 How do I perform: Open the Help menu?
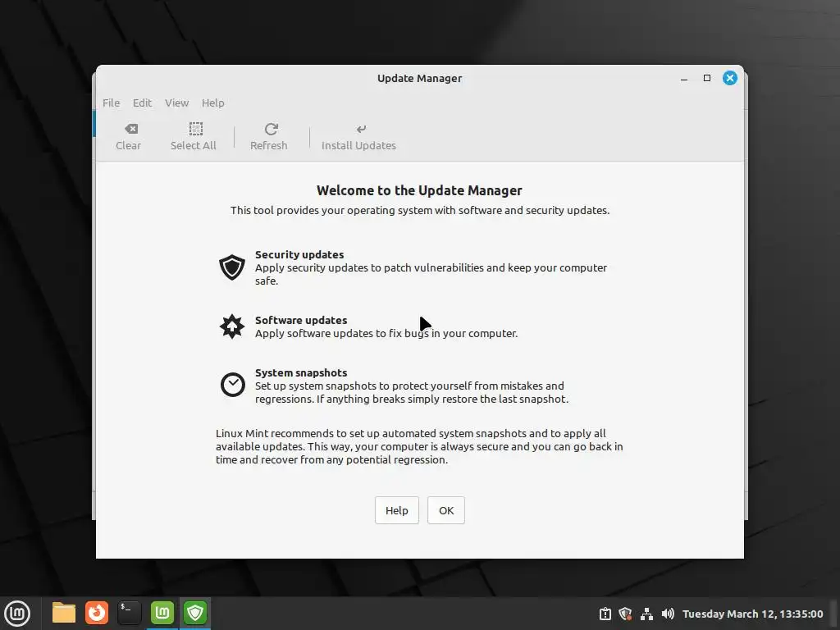[213, 103]
